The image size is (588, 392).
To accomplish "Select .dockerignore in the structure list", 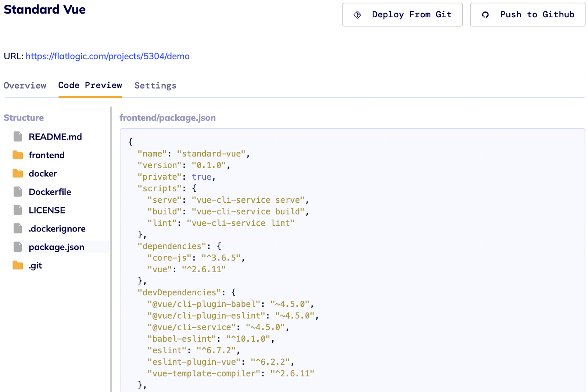I will click(57, 229).
